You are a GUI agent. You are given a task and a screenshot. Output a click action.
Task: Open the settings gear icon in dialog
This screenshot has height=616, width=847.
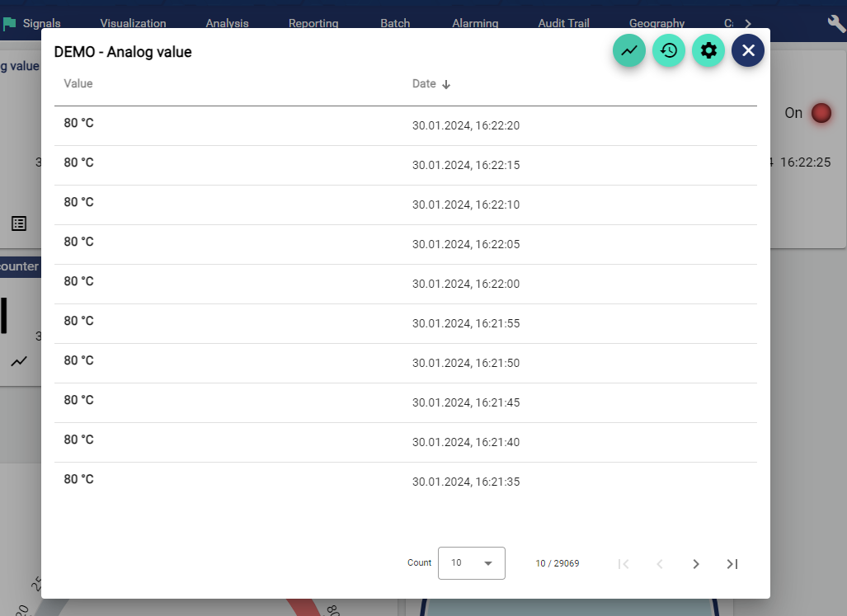click(708, 50)
